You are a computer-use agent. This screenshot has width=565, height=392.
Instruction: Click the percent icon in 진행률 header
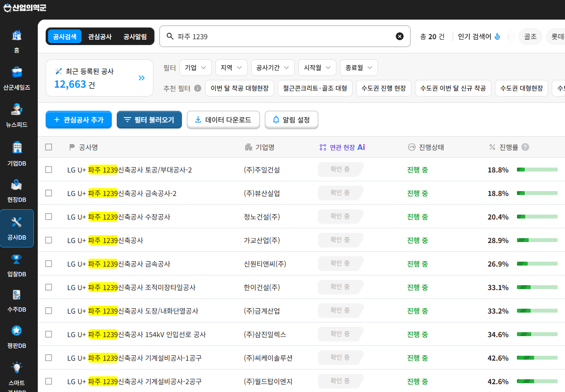tap(492, 147)
